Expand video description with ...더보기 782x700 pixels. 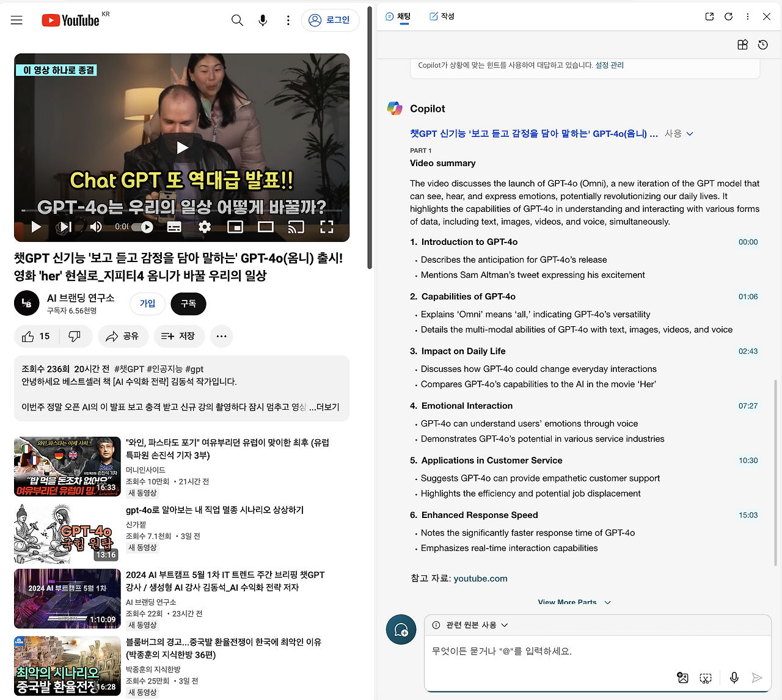324,407
